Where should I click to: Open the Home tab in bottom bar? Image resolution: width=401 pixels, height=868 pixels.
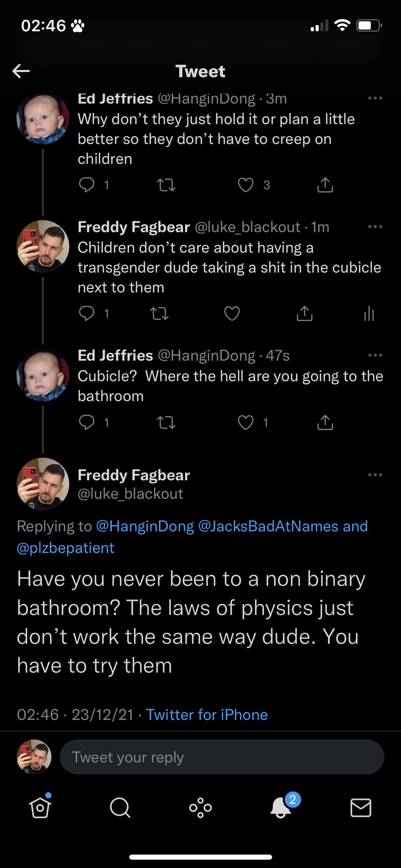click(40, 808)
